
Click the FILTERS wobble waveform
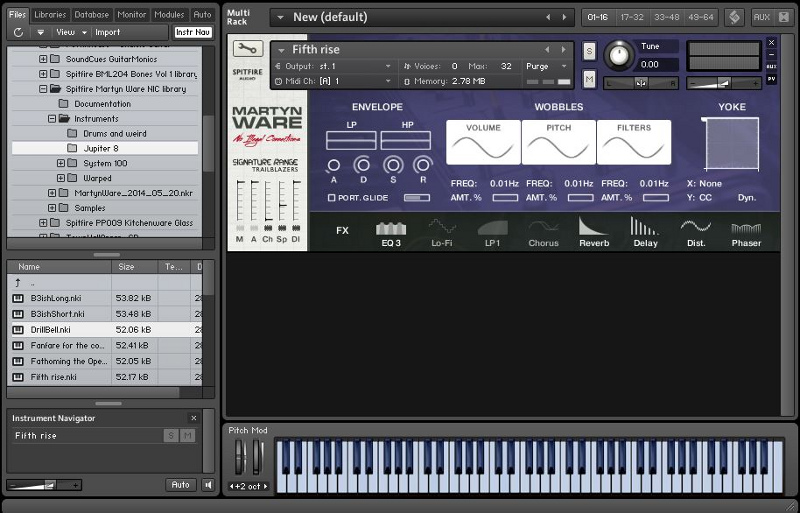pos(634,142)
